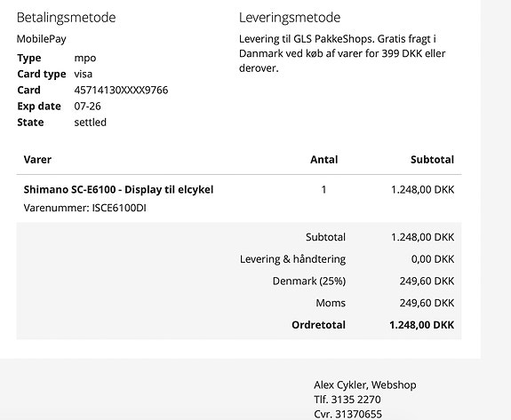Select the MobilePay payment label
511x420 pixels.
(42, 39)
